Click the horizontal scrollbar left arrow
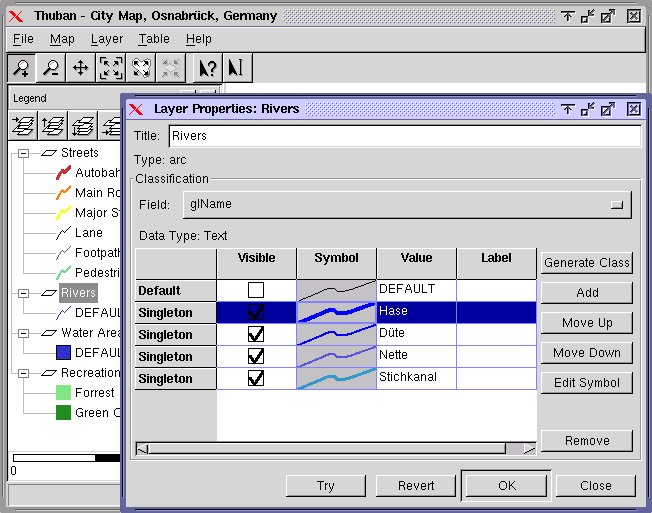 [143, 449]
